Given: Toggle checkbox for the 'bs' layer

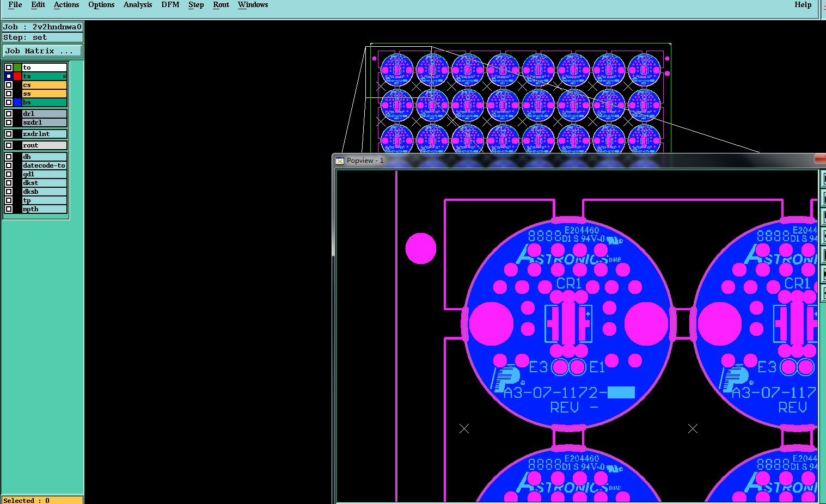Looking at the screenshot, I should coord(9,102).
